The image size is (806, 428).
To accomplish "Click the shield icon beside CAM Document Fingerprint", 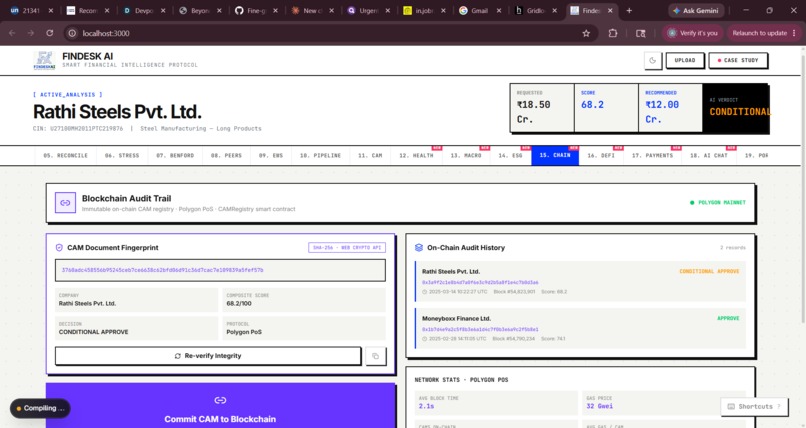I will pos(59,248).
